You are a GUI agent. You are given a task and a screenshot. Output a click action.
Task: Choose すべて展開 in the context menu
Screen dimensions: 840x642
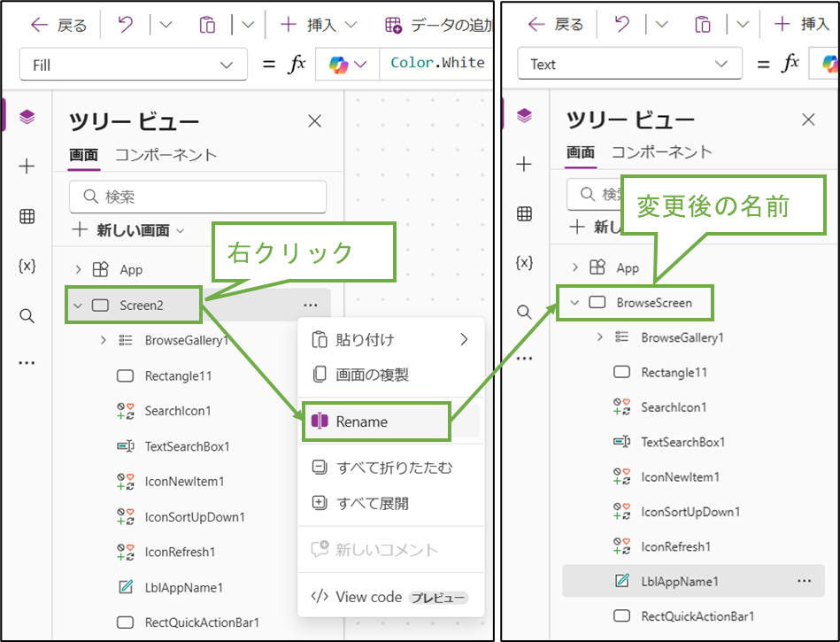click(x=391, y=504)
